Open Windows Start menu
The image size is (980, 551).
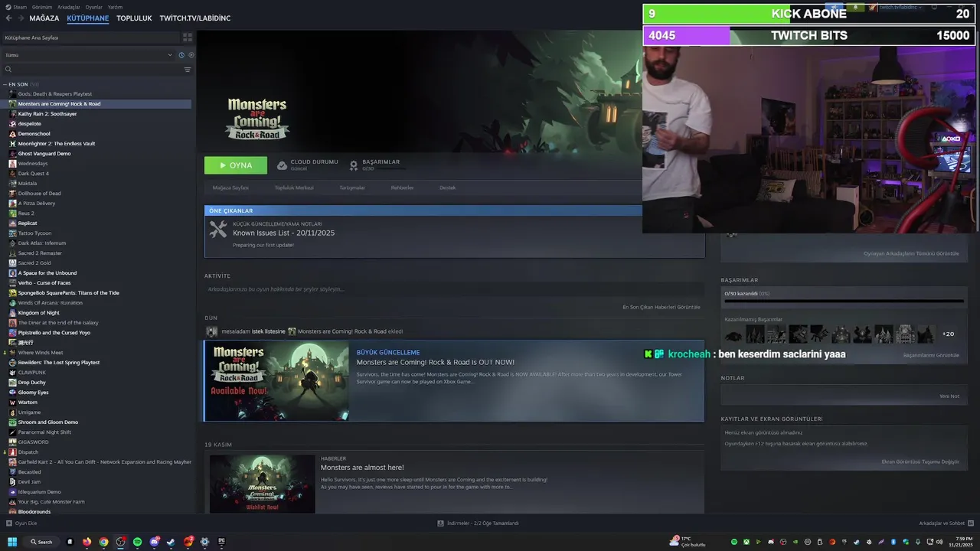(x=12, y=542)
